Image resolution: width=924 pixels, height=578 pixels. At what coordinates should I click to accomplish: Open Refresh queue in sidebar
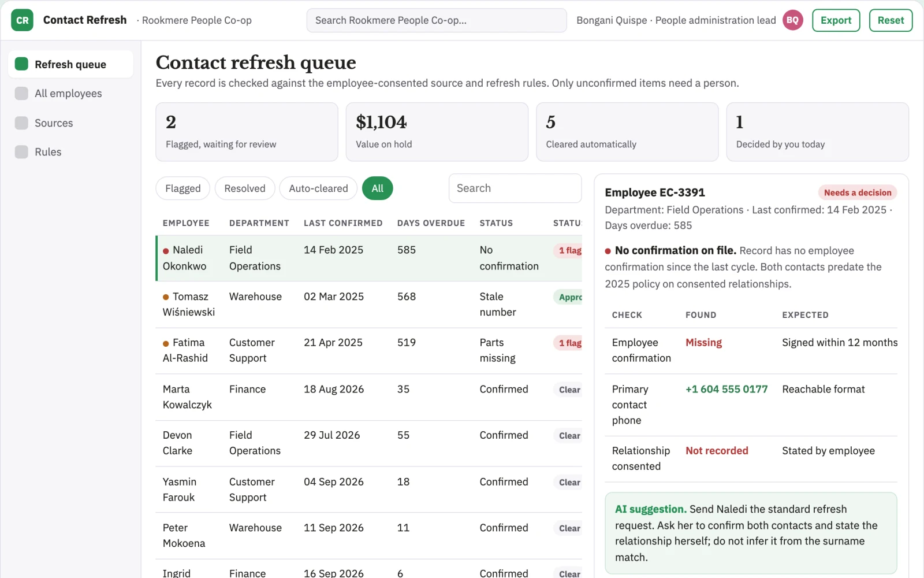point(70,64)
